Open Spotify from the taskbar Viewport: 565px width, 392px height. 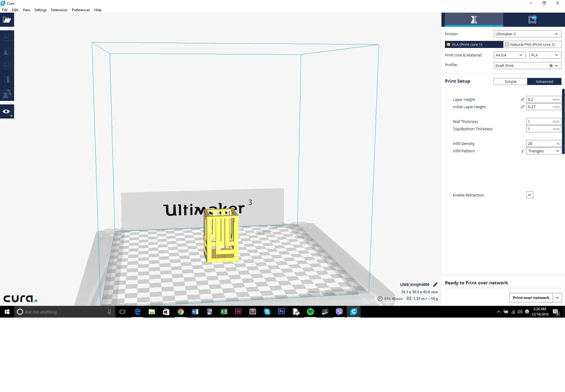click(310, 312)
